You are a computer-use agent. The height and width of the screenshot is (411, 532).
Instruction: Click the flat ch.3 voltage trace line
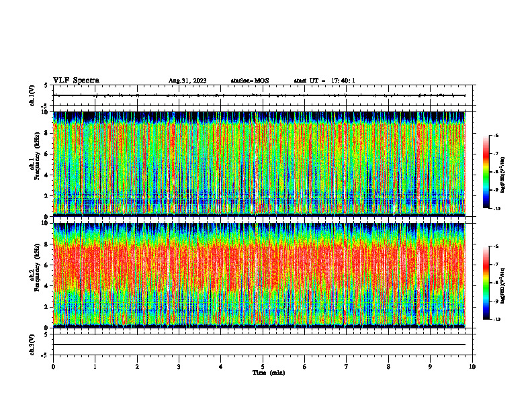click(259, 345)
